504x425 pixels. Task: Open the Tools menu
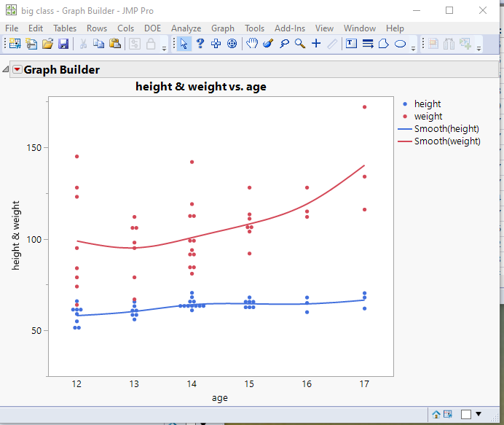point(254,28)
